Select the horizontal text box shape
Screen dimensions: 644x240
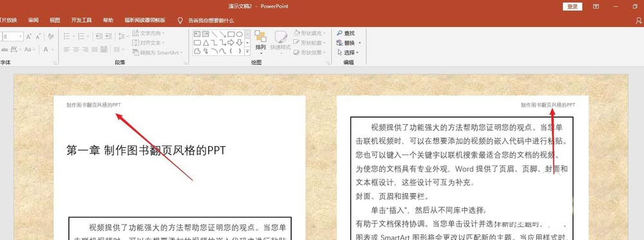coord(197,33)
